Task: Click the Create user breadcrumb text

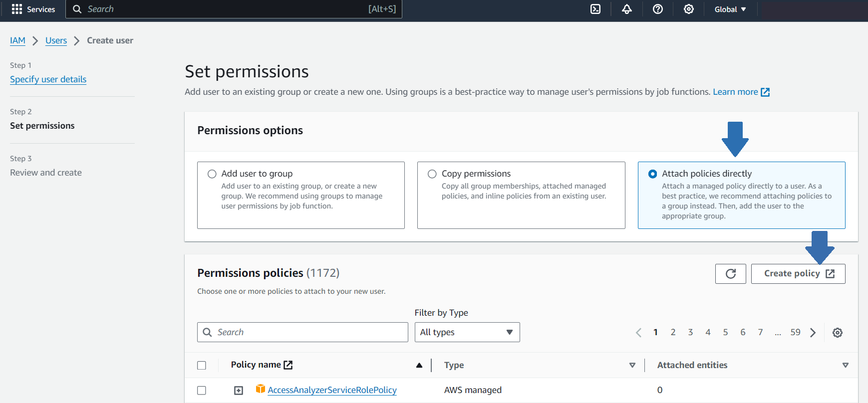Action: pos(110,40)
